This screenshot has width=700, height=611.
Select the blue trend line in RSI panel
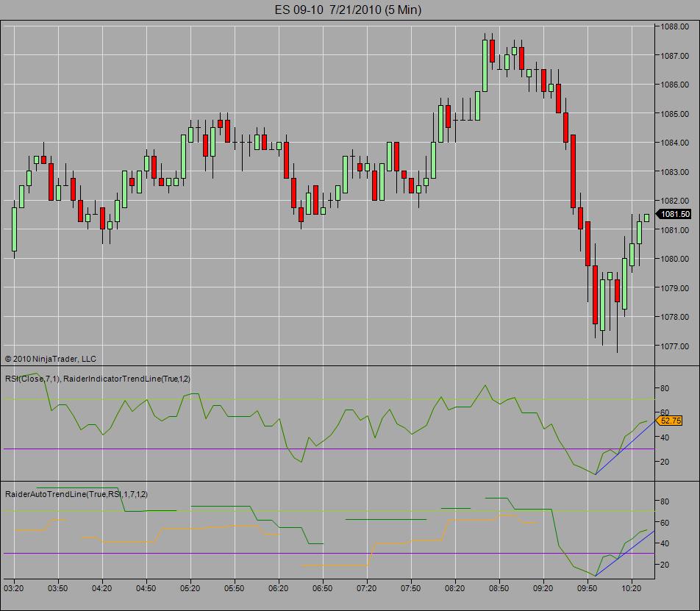tap(625, 448)
